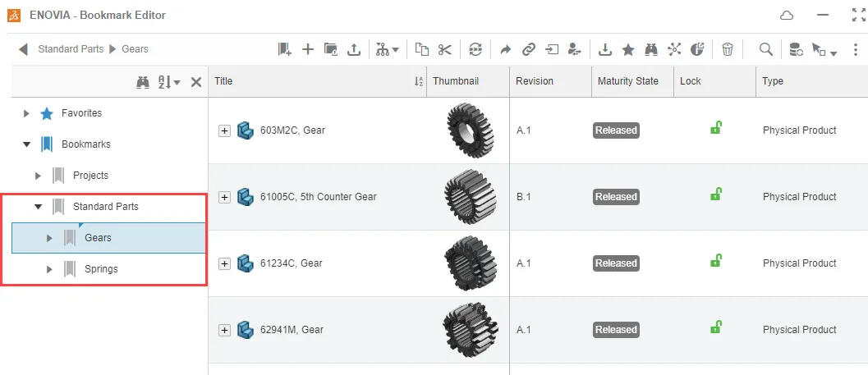The width and height of the screenshot is (868, 375).
Task: Open the A-Z sort dropdown in tree panel
Action: tap(169, 82)
